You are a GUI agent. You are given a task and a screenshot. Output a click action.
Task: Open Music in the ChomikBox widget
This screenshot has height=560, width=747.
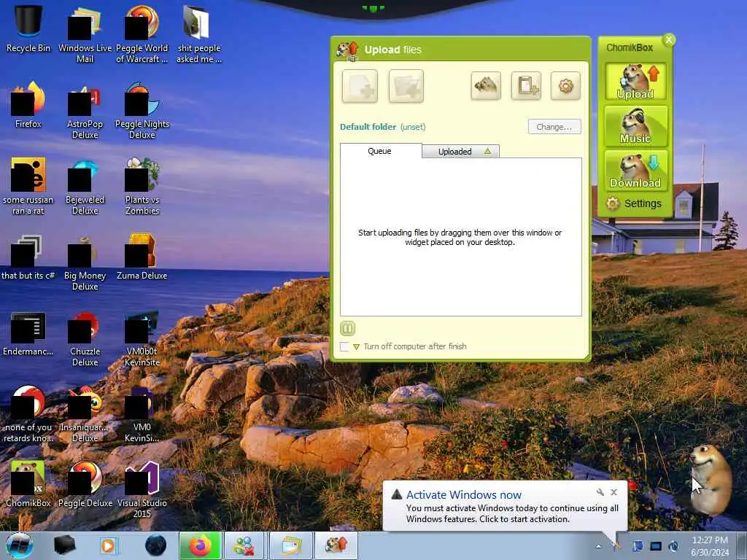pos(635,126)
